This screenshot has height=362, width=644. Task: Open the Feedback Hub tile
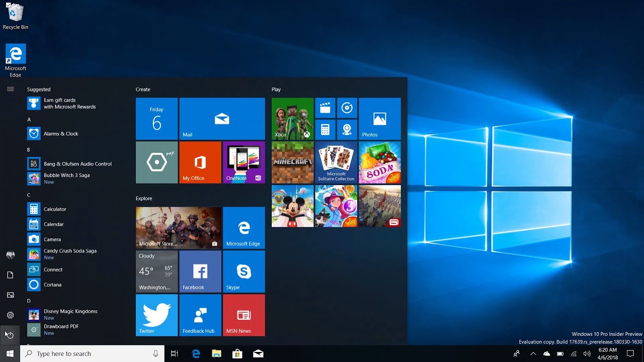coord(200,315)
